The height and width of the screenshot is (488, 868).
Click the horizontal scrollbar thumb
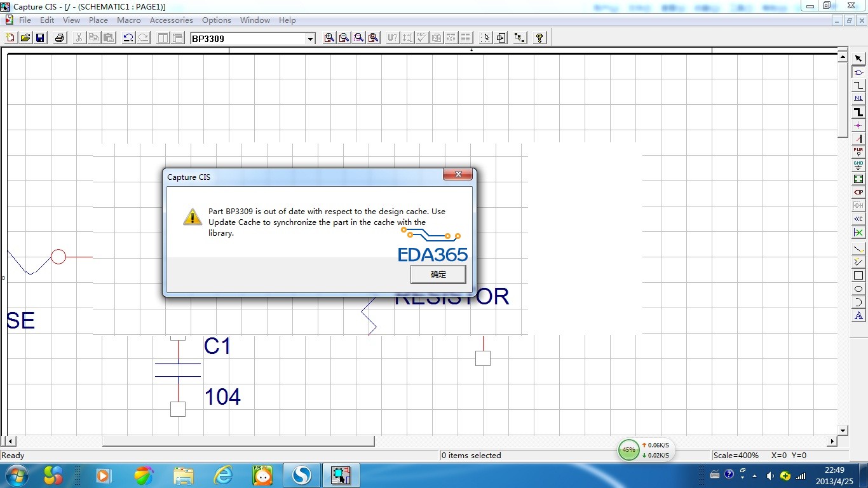coord(238,441)
